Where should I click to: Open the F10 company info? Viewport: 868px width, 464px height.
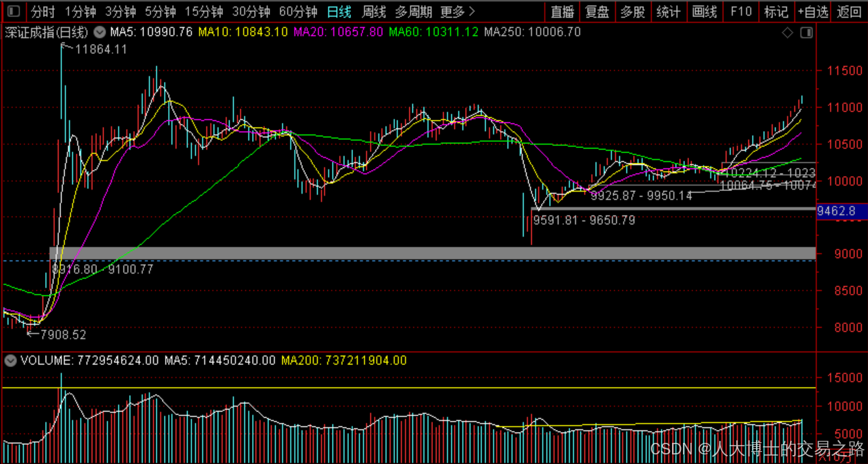(x=741, y=12)
